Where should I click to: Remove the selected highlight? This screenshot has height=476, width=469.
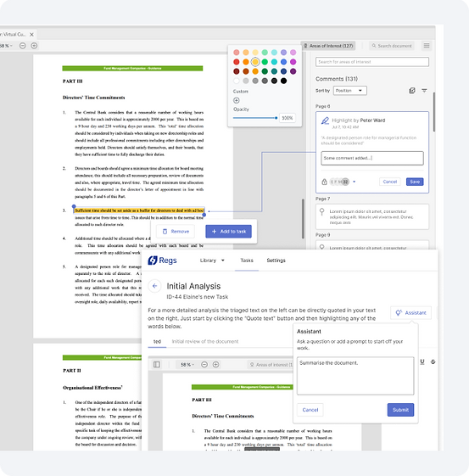176,232
